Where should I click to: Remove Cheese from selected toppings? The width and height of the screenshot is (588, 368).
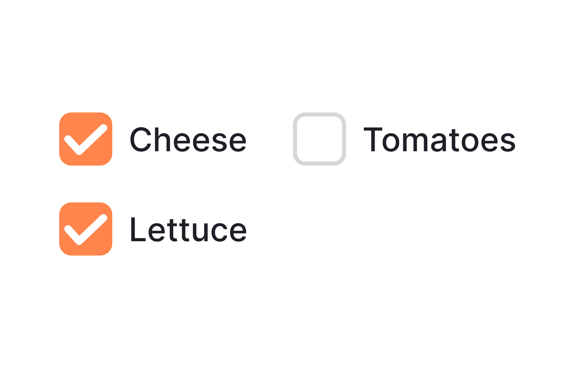86,139
